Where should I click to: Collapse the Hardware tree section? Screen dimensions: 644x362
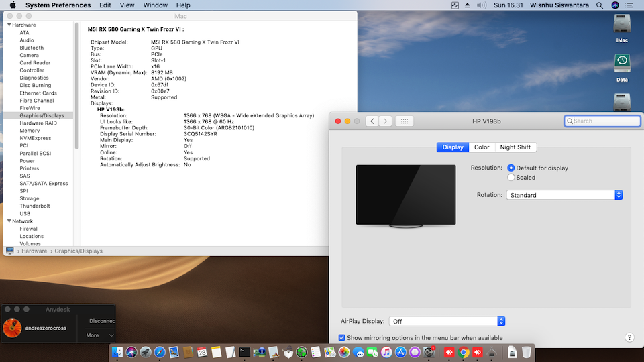(x=9, y=25)
